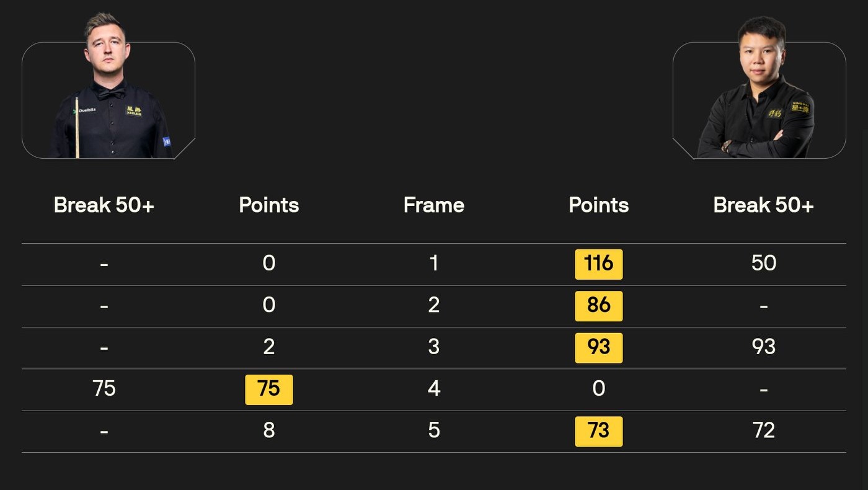
Task: Click the highlighted 86 points score
Action: coord(598,306)
